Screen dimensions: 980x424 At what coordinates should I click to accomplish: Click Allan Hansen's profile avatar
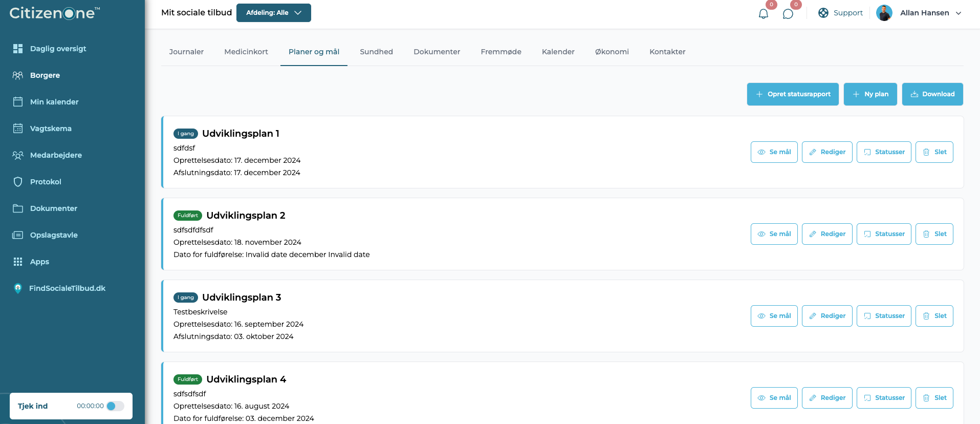pos(884,13)
